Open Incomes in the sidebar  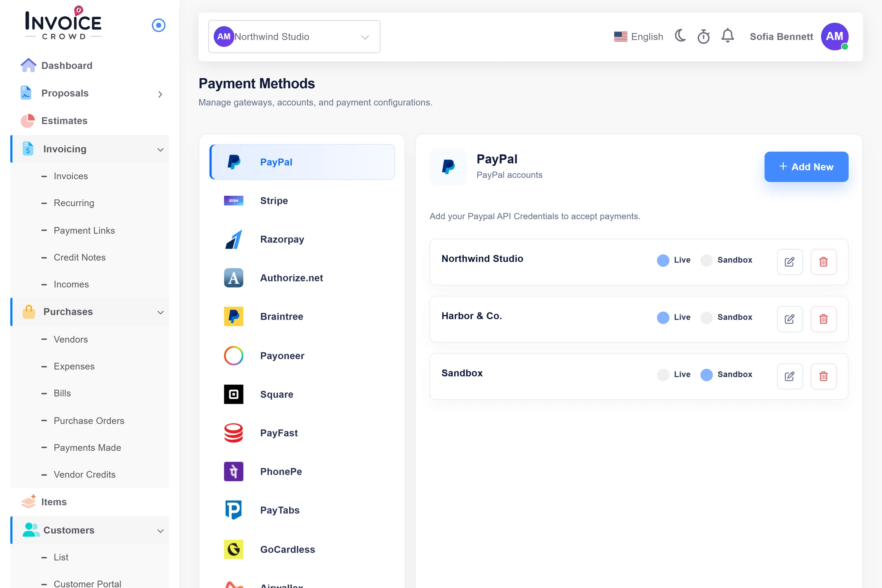[71, 284]
